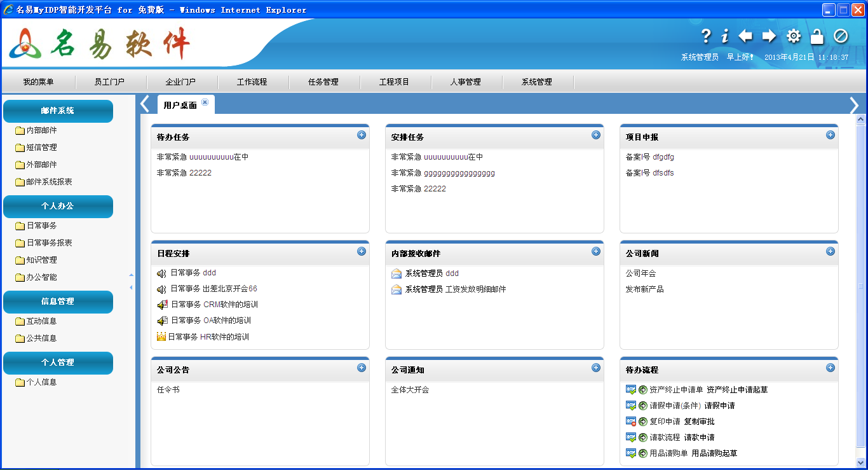
Task: Open the dfgdfg project filing link
Action: pos(664,156)
